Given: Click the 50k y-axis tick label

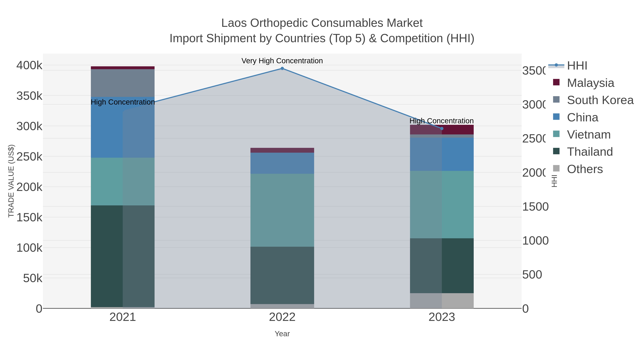Looking at the screenshot, I should click(33, 278).
